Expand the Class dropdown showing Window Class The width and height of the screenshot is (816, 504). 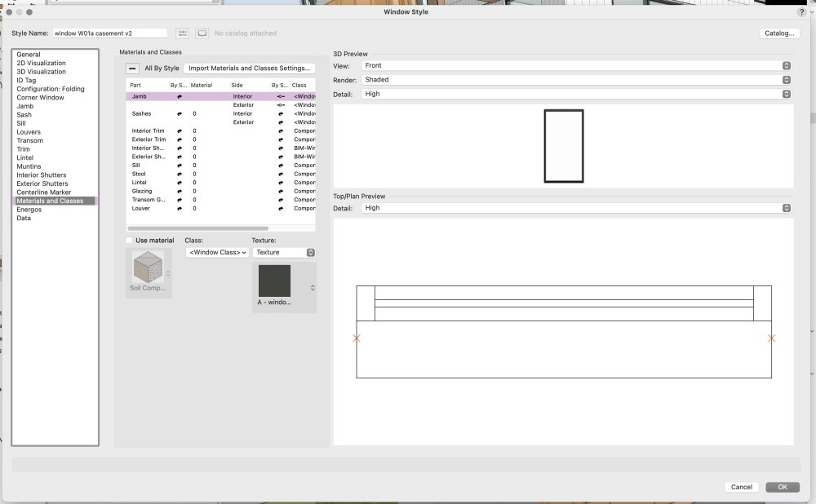(217, 253)
